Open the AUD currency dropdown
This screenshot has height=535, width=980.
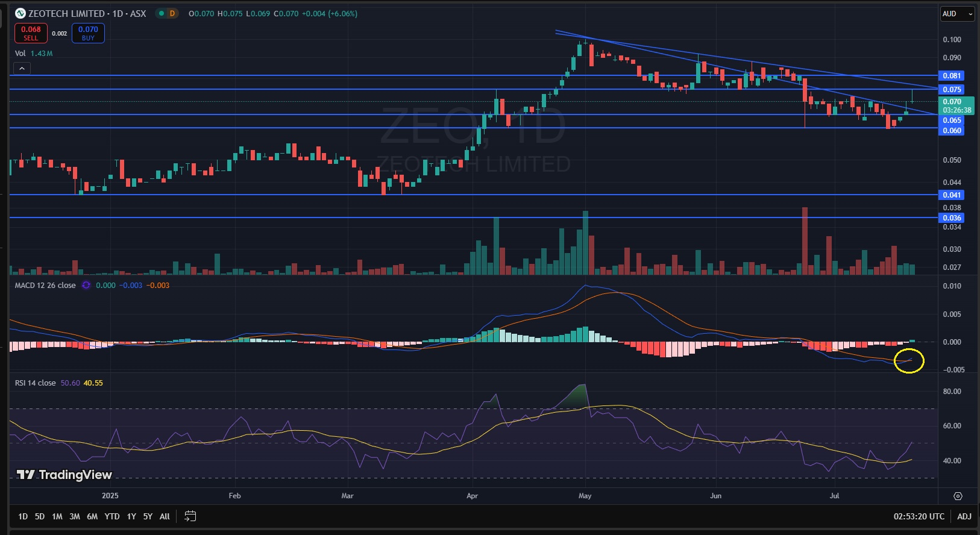[958, 14]
